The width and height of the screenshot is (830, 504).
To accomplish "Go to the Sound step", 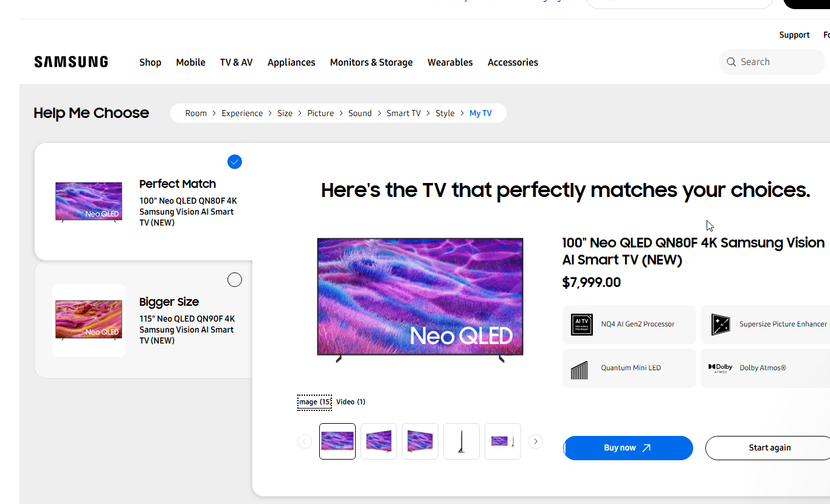I will click(360, 113).
